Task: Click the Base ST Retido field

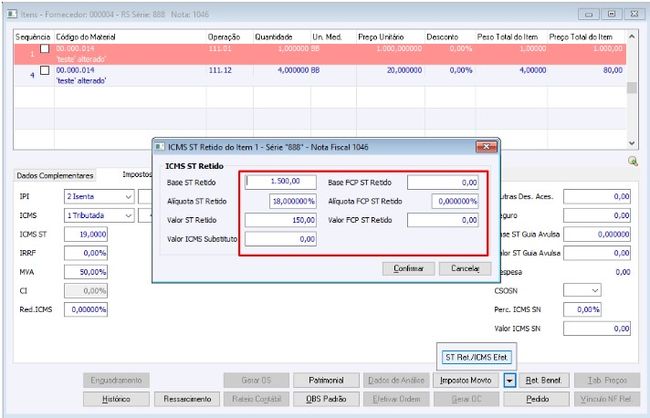Action: click(x=281, y=182)
